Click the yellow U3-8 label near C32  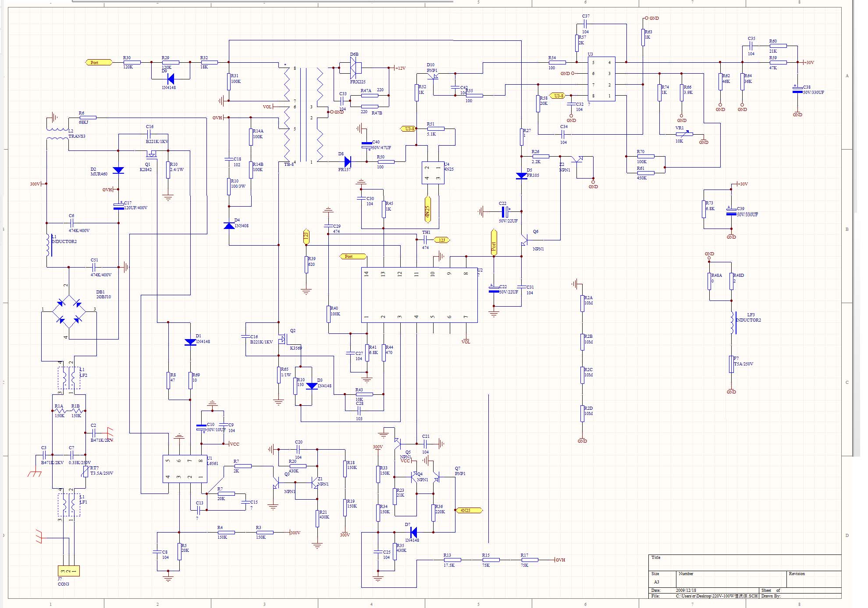coord(558,96)
